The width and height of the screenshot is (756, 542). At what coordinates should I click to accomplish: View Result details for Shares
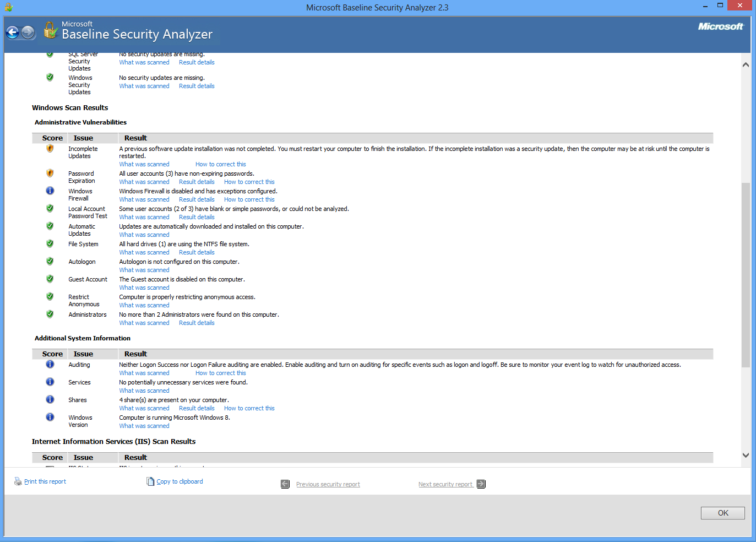pyautogui.click(x=197, y=408)
